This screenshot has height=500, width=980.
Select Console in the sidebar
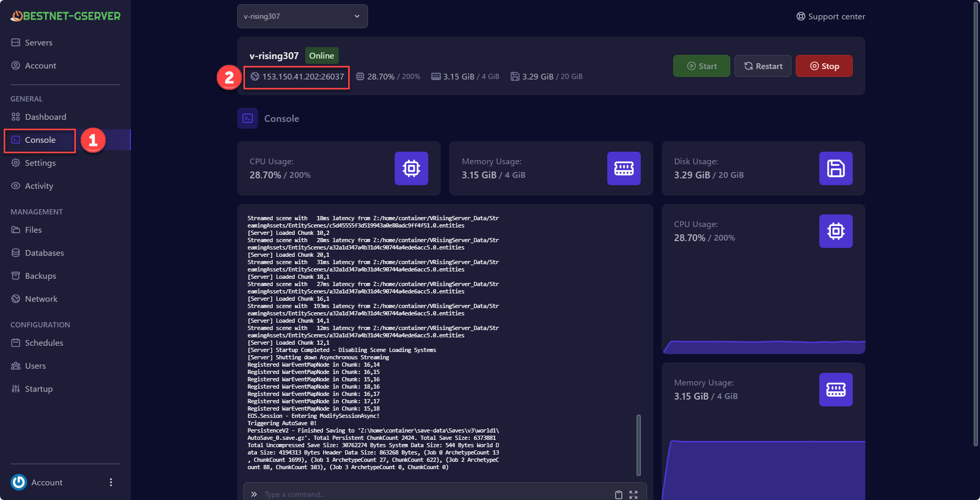40,140
